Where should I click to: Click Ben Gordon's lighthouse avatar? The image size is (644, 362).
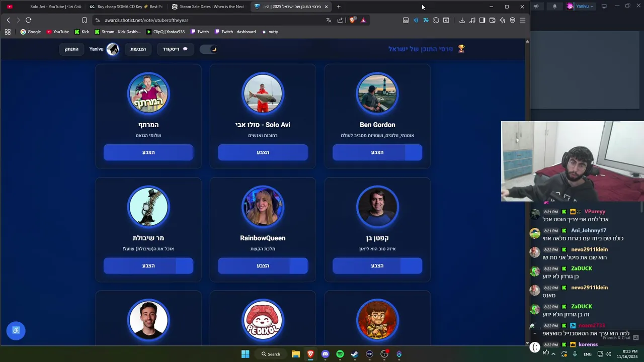tap(377, 94)
